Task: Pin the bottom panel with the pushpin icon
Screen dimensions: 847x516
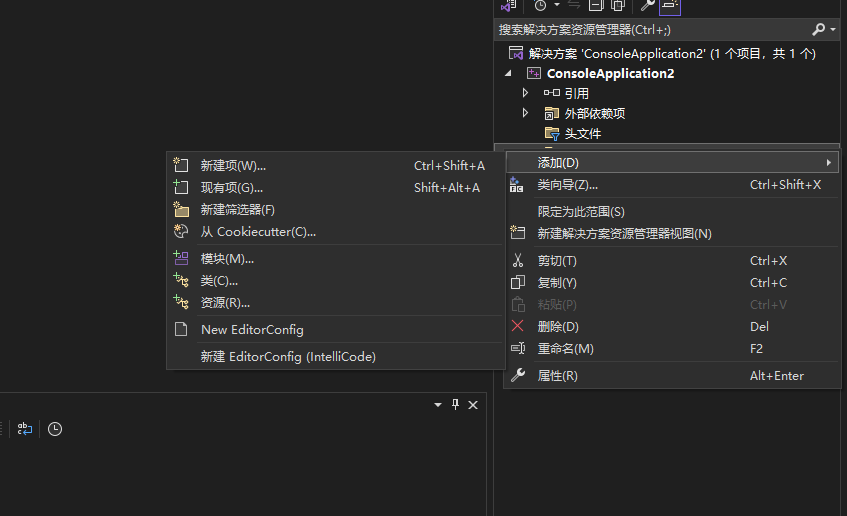Action: [x=455, y=404]
